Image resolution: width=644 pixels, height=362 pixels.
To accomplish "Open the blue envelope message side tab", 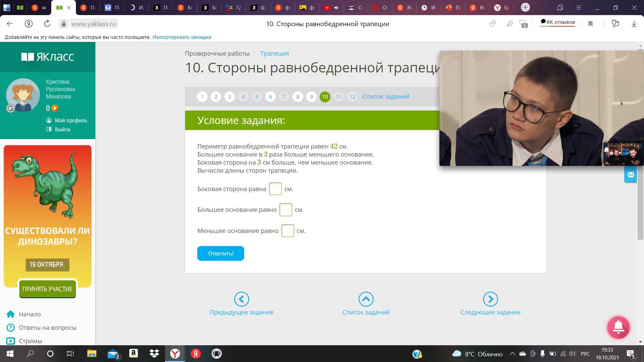I will coord(630,175).
